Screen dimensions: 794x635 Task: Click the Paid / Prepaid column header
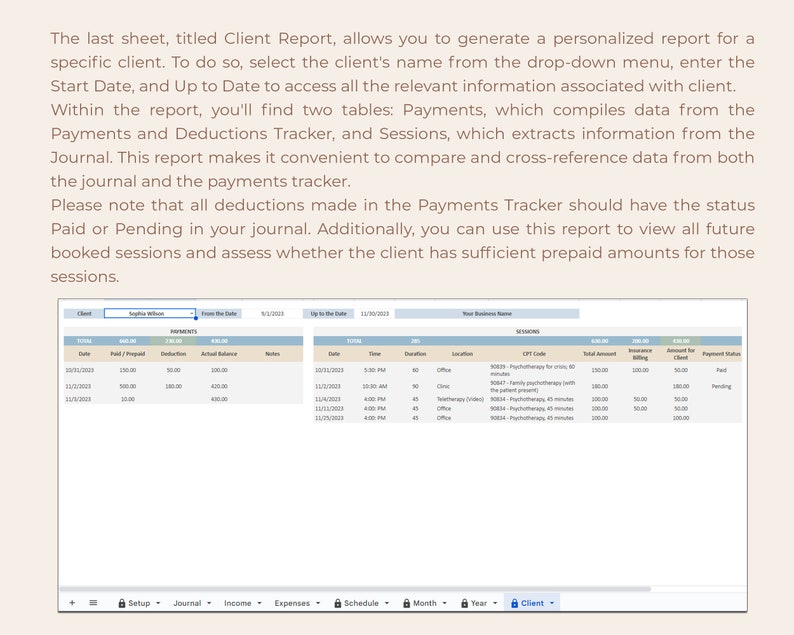tap(128, 354)
